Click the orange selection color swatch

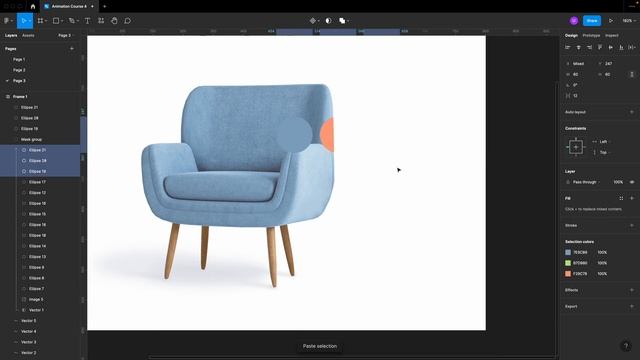[568, 273]
